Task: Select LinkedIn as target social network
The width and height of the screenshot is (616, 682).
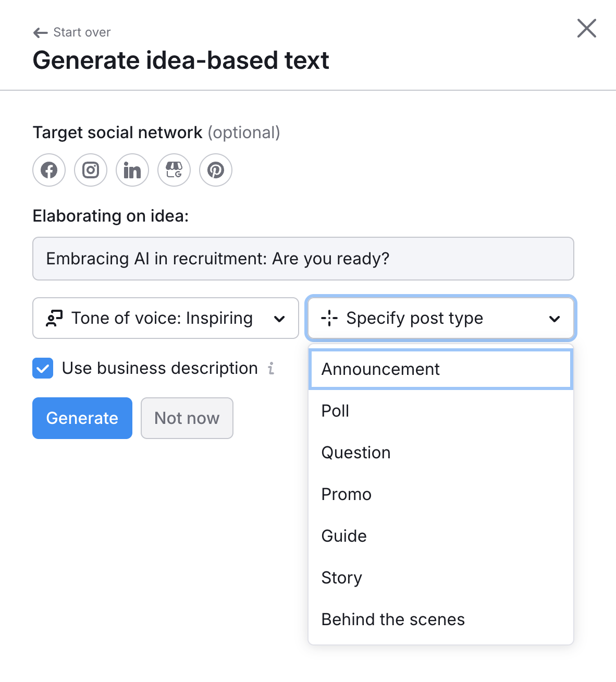Action: pos(132,170)
